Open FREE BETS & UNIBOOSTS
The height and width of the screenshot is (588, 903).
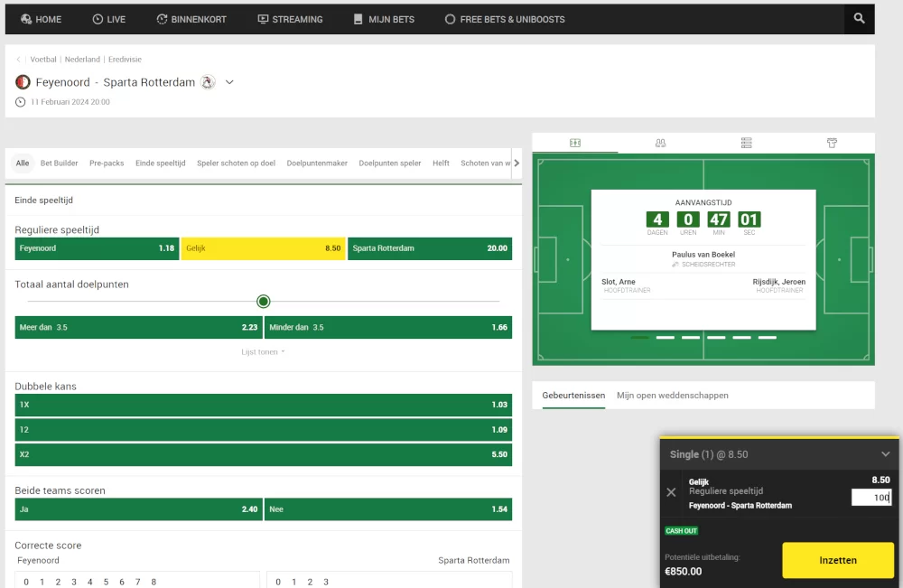coord(505,19)
